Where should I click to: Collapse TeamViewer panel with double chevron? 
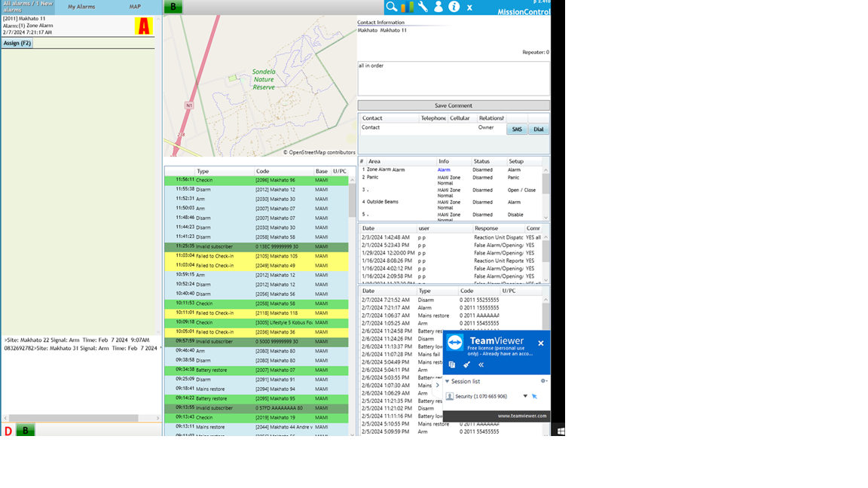481,364
